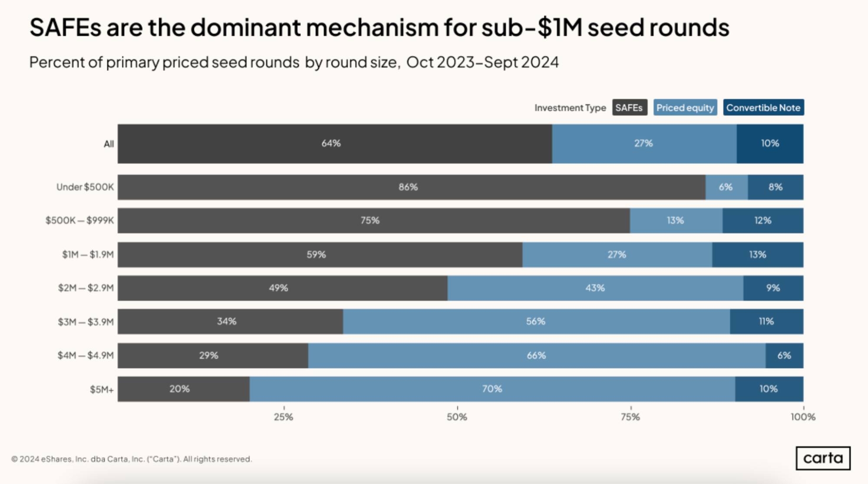Click the copyright eShares notice text
The width and height of the screenshot is (868, 484).
pyautogui.click(x=131, y=459)
